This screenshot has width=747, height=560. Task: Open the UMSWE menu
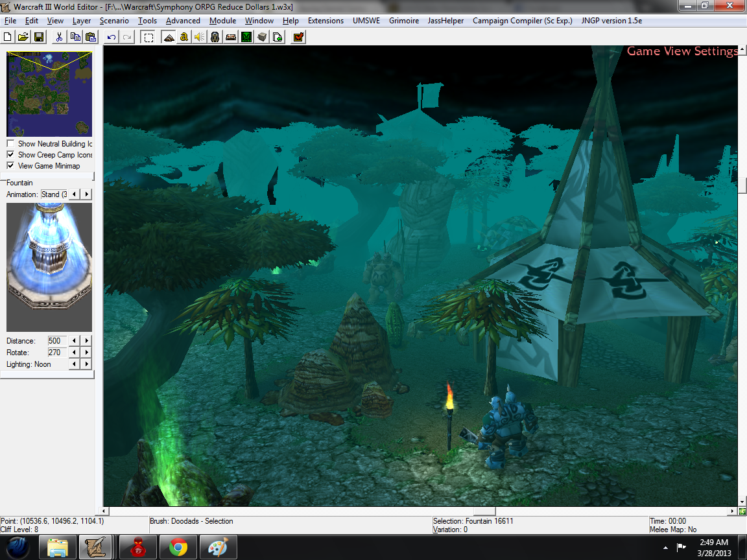[x=366, y=21]
